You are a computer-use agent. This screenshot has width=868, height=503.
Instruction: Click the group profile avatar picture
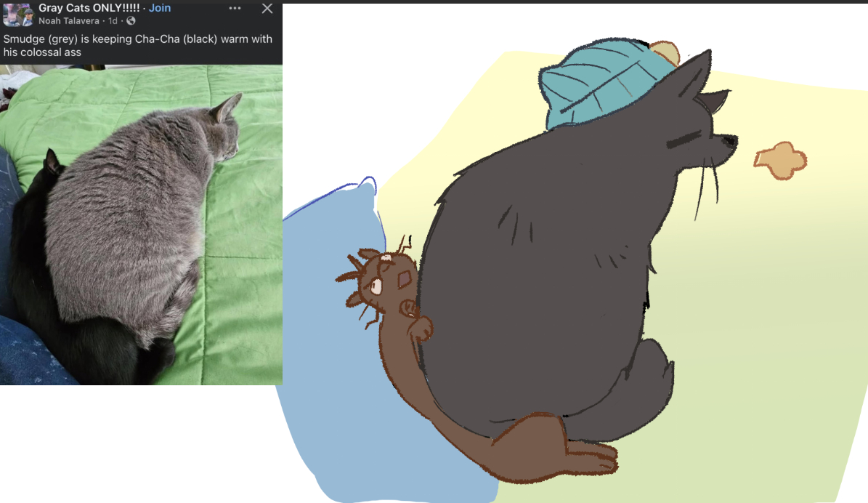17,15
